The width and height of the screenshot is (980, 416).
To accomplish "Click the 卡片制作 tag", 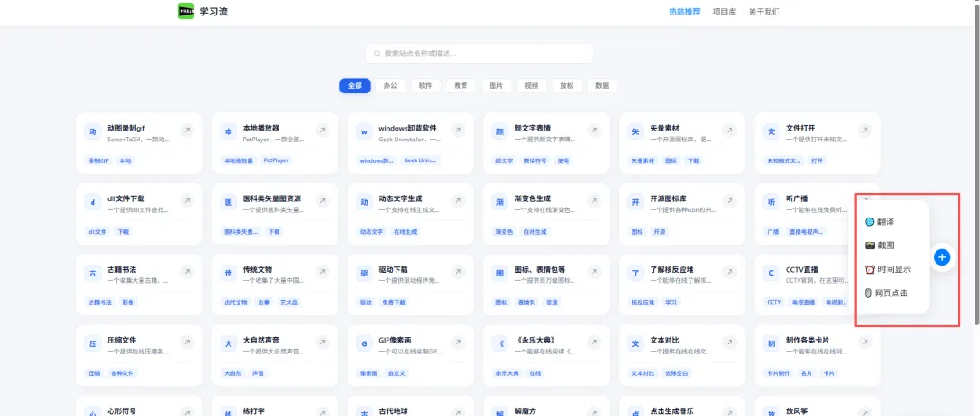I will [779, 372].
